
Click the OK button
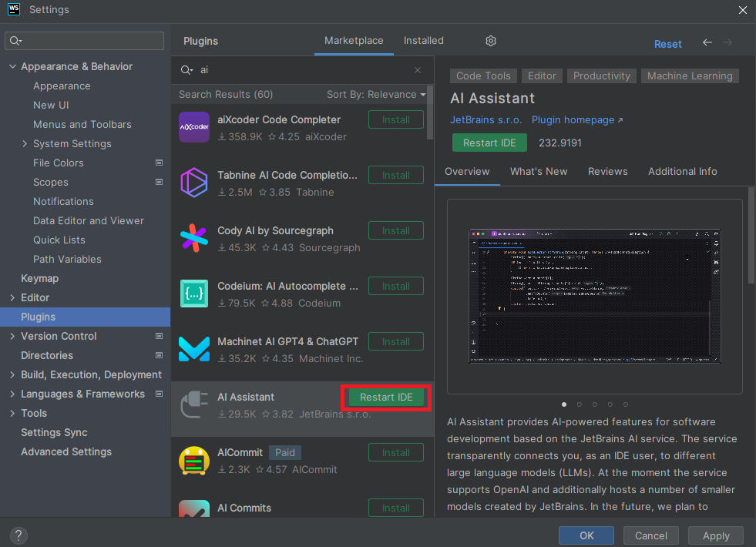click(x=586, y=535)
